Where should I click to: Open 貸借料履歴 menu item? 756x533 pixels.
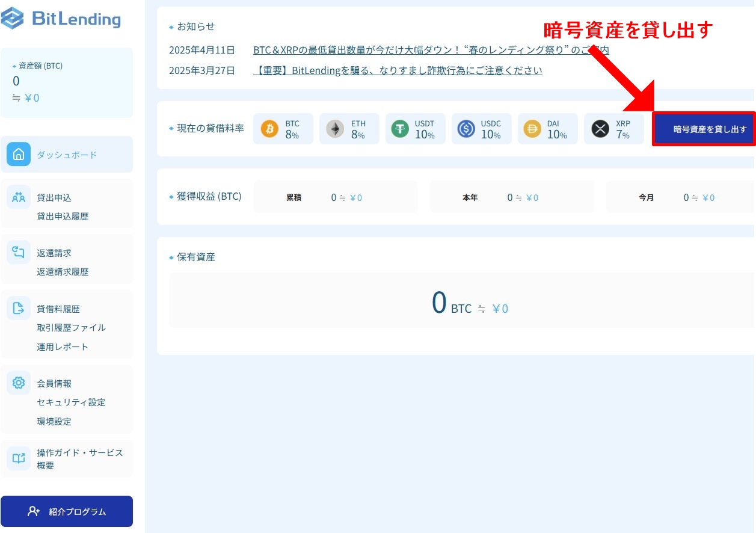click(x=58, y=309)
